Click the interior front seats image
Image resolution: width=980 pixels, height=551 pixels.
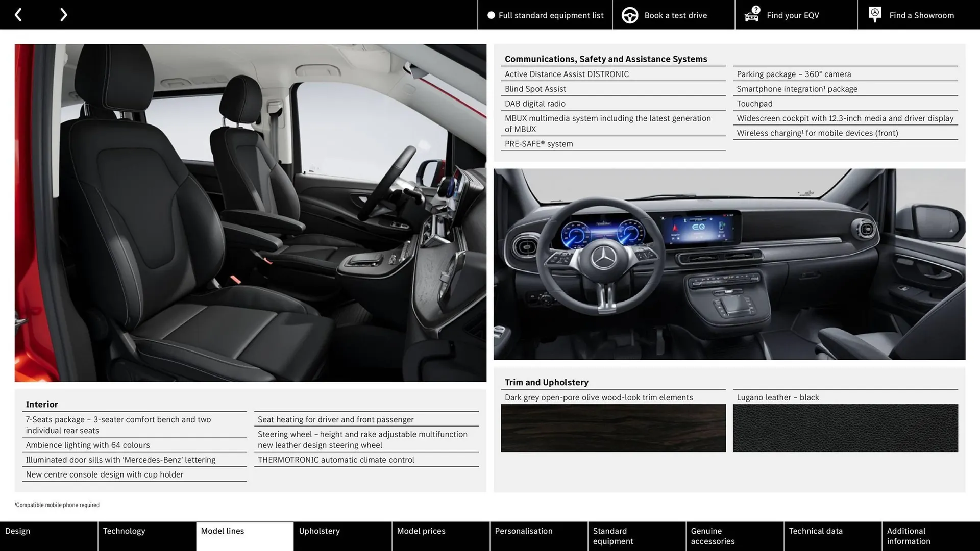(250, 213)
